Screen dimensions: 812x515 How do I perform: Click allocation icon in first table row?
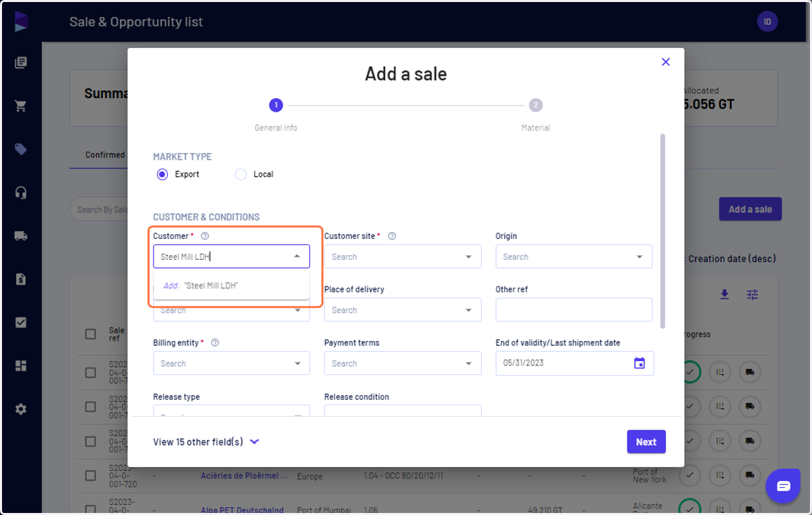tap(720, 372)
